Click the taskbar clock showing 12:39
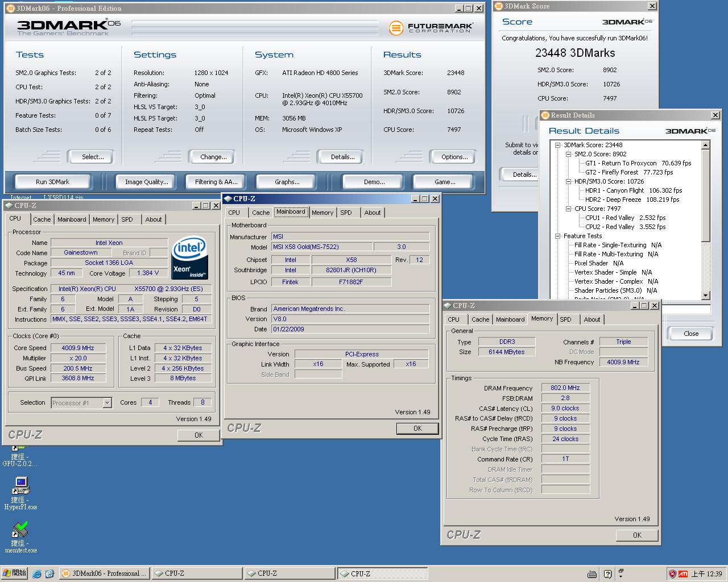 coord(706,574)
